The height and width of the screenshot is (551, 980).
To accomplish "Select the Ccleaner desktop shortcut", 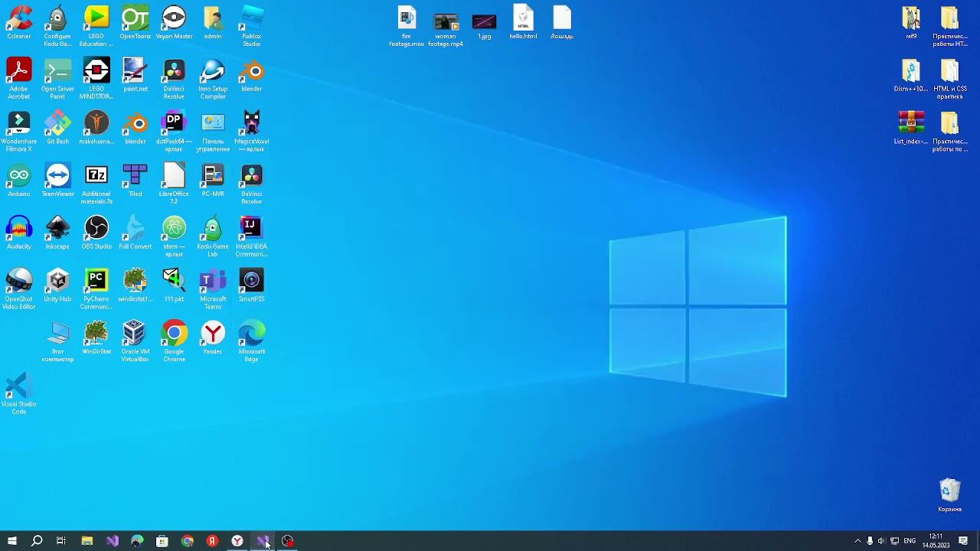I will [19, 23].
